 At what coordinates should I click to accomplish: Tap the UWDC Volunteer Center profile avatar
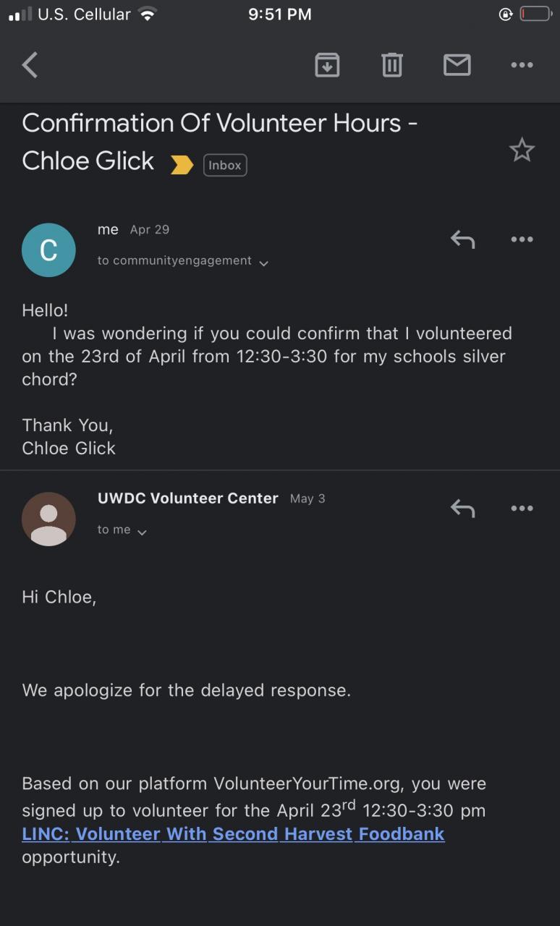pyautogui.click(x=48, y=519)
